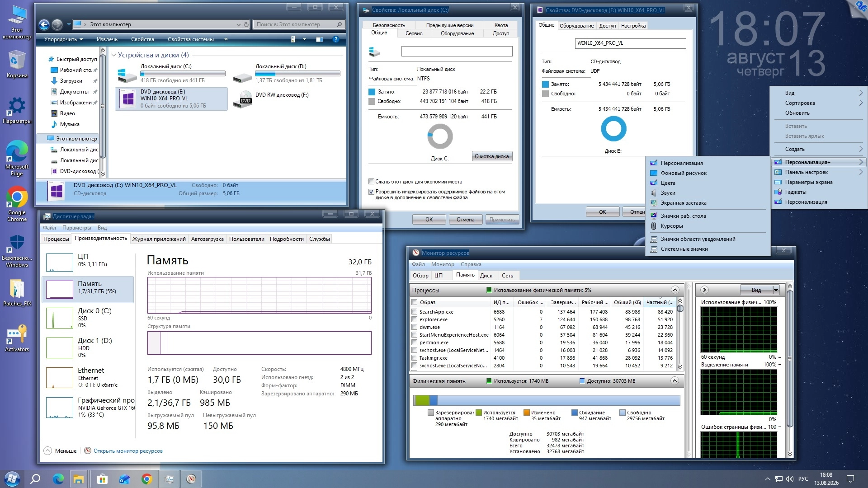Viewport: 868px width, 488px height.
Task: Show more Explorer toolbar commands chevron
Action: click(226, 39)
